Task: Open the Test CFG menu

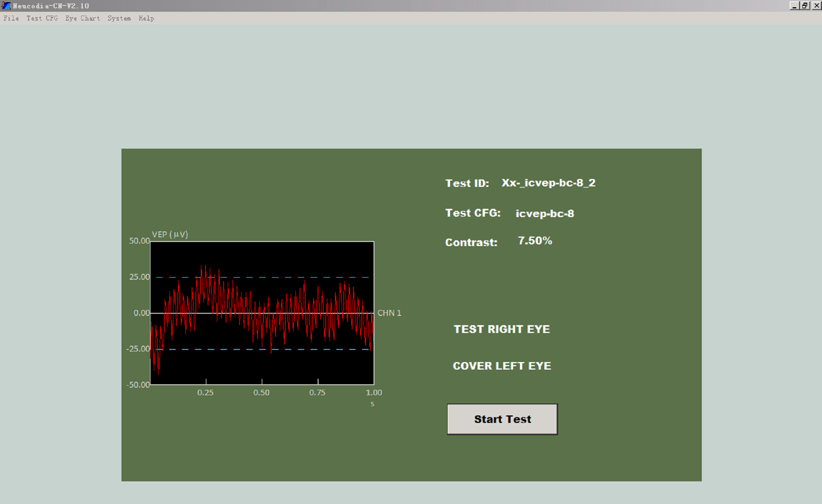Action: pos(42,18)
